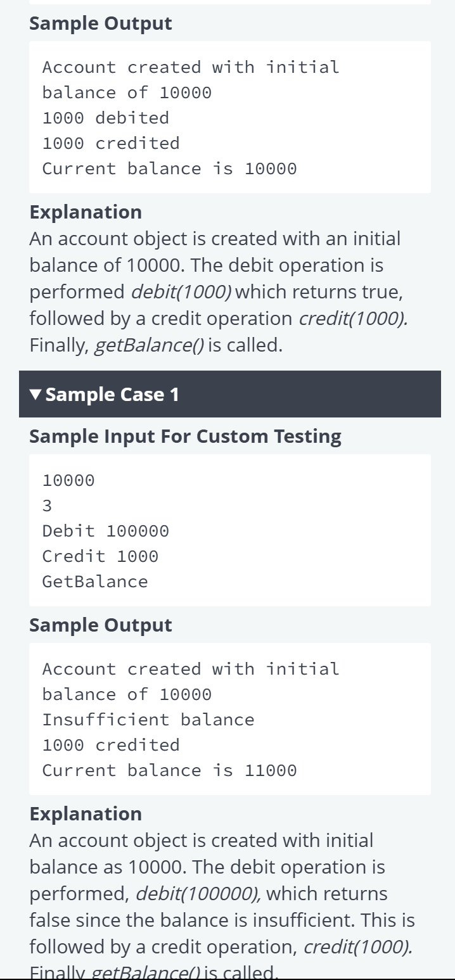The height and width of the screenshot is (980, 455).
Task: Select the 'GetBalance' input line
Action: tap(95, 582)
